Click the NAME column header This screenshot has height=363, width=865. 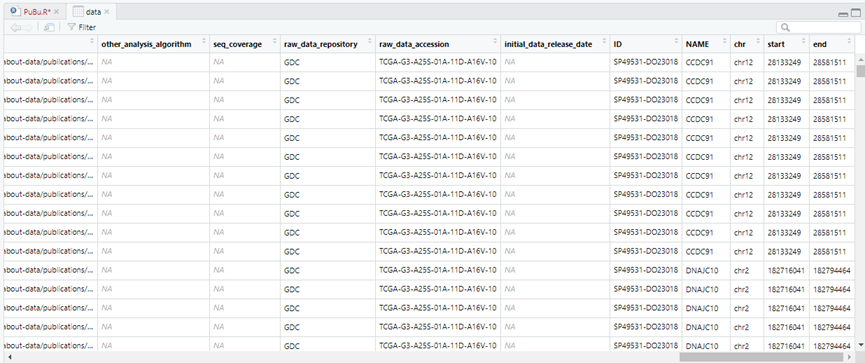pos(706,44)
